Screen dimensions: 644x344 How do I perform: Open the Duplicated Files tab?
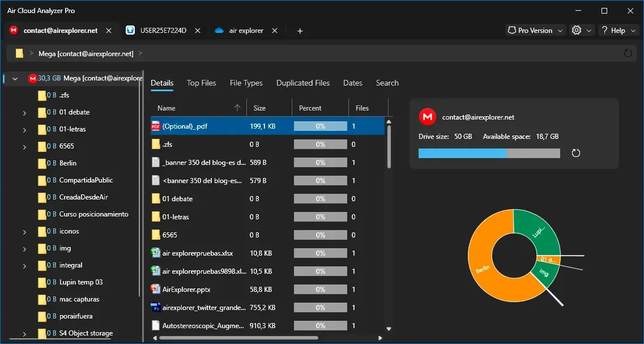click(x=303, y=83)
